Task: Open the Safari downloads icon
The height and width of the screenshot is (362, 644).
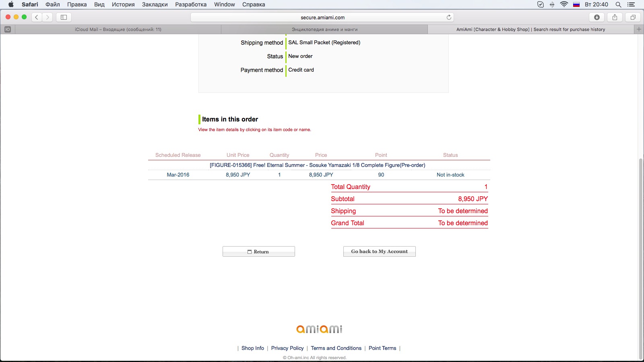Action: (597, 17)
